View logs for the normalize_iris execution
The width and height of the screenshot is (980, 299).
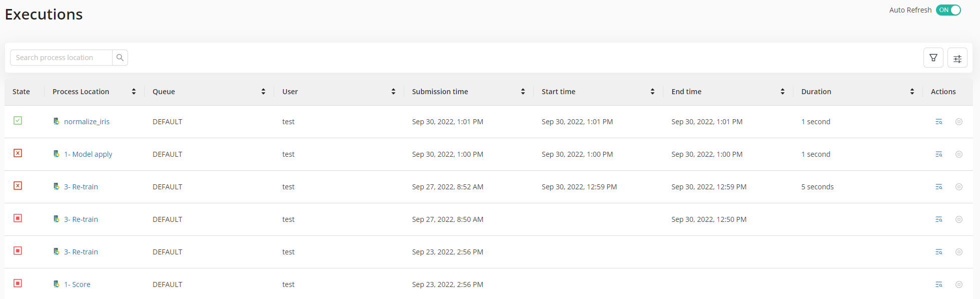click(938, 121)
